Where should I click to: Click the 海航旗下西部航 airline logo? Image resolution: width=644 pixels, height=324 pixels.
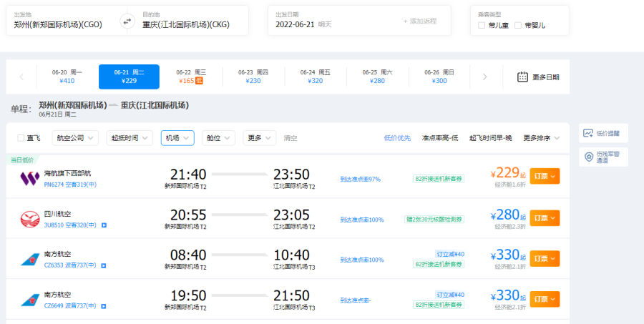pyautogui.click(x=29, y=178)
